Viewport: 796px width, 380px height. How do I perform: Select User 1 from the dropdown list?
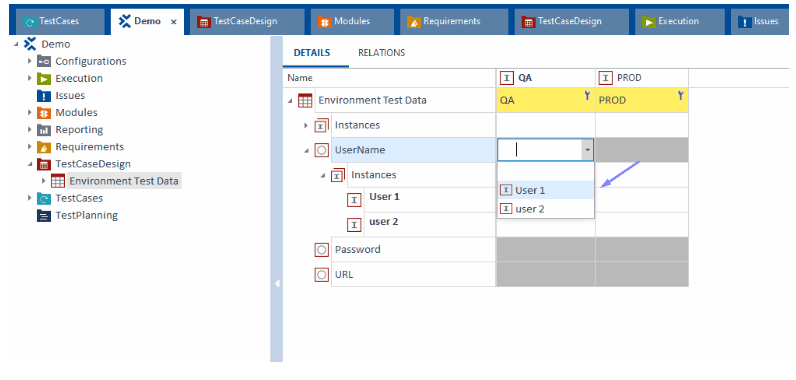[x=546, y=190]
